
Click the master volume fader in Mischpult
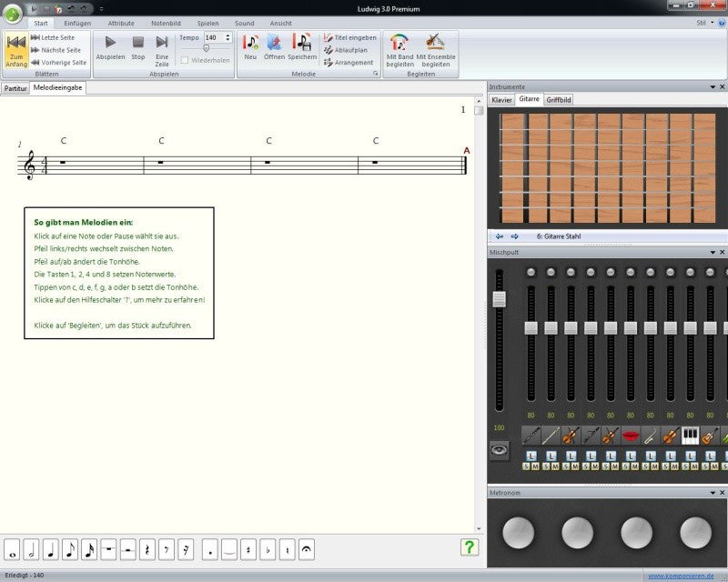tap(499, 299)
